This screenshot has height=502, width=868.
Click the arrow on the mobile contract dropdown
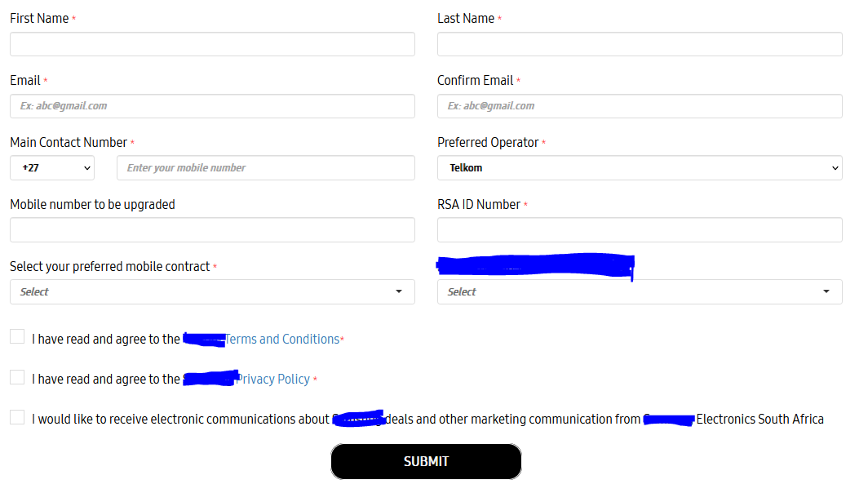coord(399,291)
